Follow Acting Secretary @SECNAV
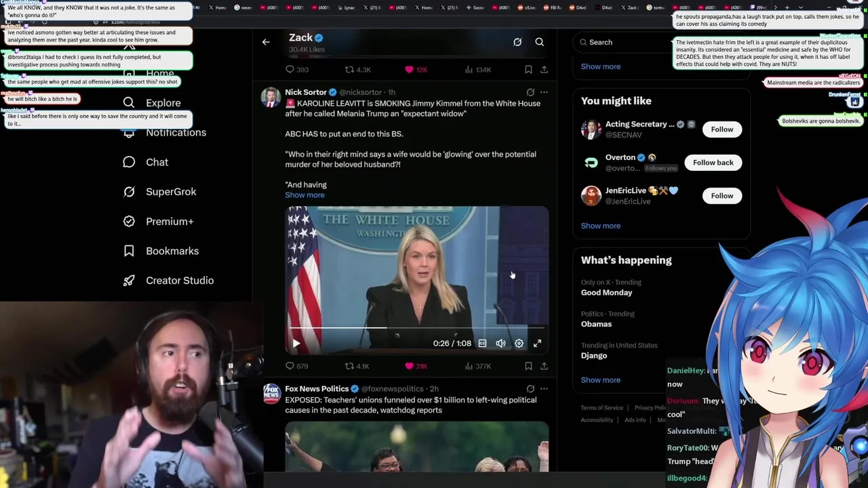This screenshot has height=488, width=868. [722, 129]
